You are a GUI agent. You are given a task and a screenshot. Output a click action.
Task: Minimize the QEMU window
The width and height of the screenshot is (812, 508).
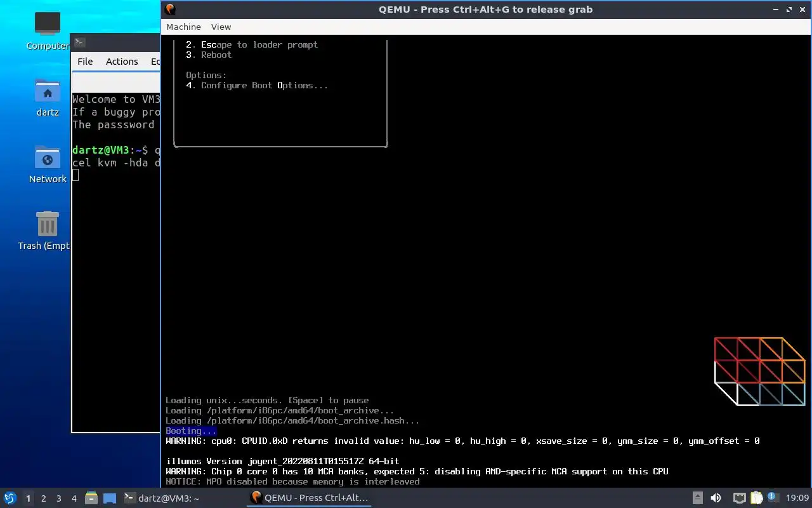point(776,10)
